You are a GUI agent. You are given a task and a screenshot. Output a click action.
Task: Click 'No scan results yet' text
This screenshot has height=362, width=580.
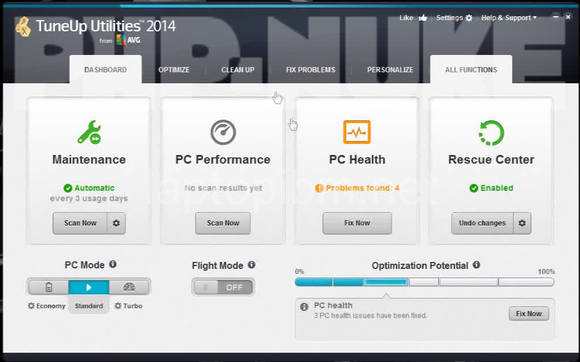click(223, 188)
